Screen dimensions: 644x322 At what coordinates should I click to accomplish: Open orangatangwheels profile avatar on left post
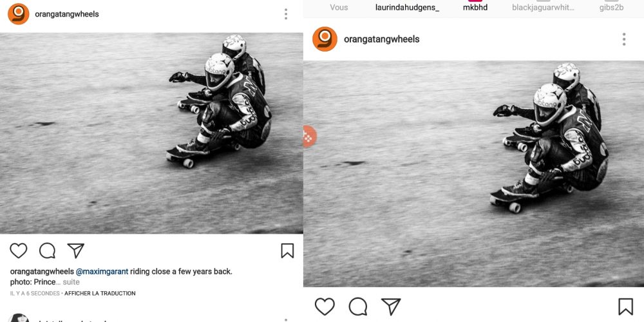point(19,14)
